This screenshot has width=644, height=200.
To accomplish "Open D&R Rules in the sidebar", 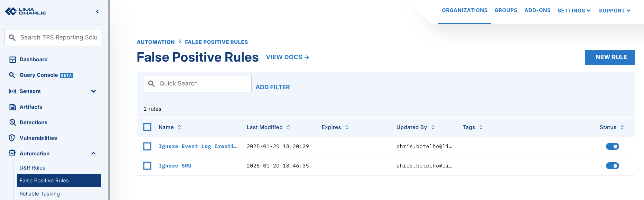I will click(32, 168).
